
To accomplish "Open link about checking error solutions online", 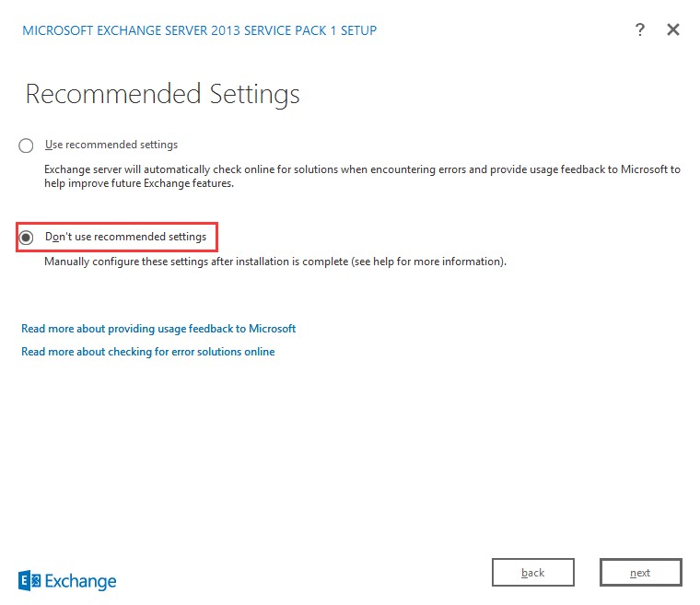I will (147, 352).
